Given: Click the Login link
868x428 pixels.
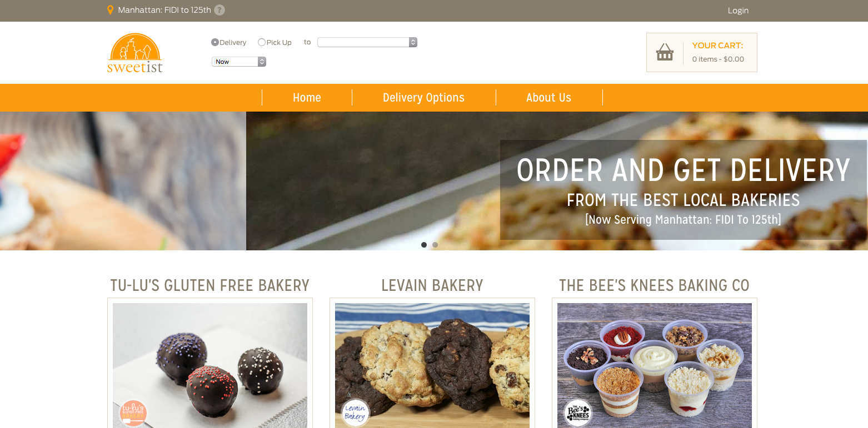Looking at the screenshot, I should tap(738, 11).
